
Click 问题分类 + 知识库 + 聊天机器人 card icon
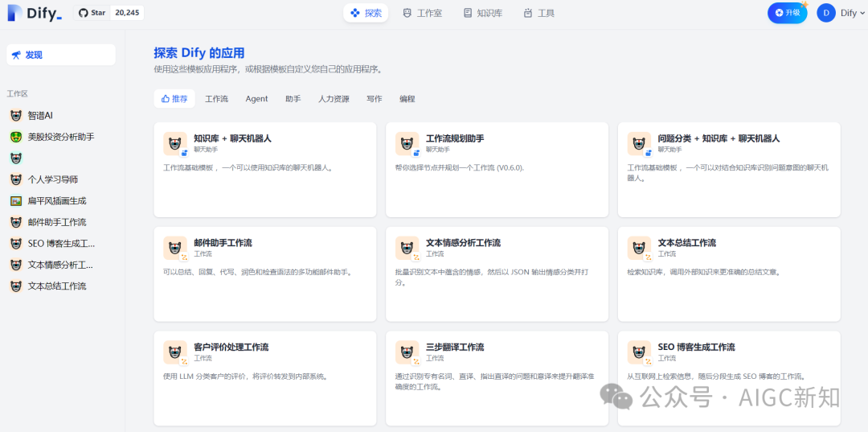(x=639, y=143)
